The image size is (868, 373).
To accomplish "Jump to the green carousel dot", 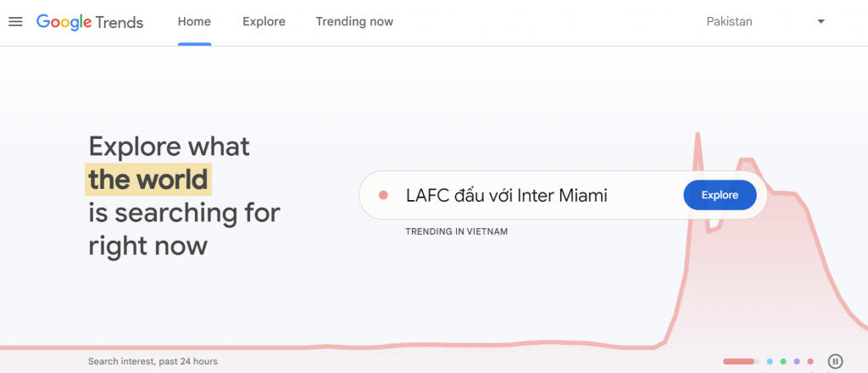I will click(783, 362).
